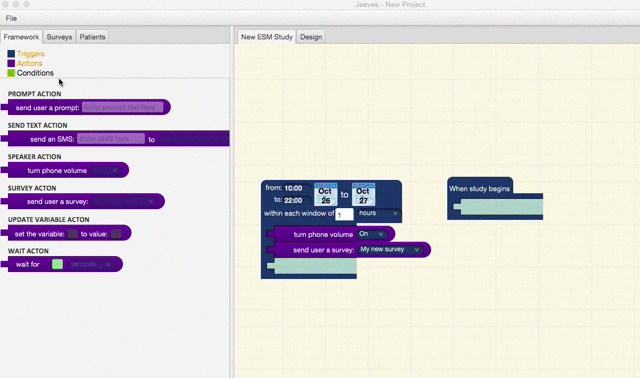Click the SEND TEXT ACTION heading
The width and height of the screenshot is (640, 378).
click(38, 125)
